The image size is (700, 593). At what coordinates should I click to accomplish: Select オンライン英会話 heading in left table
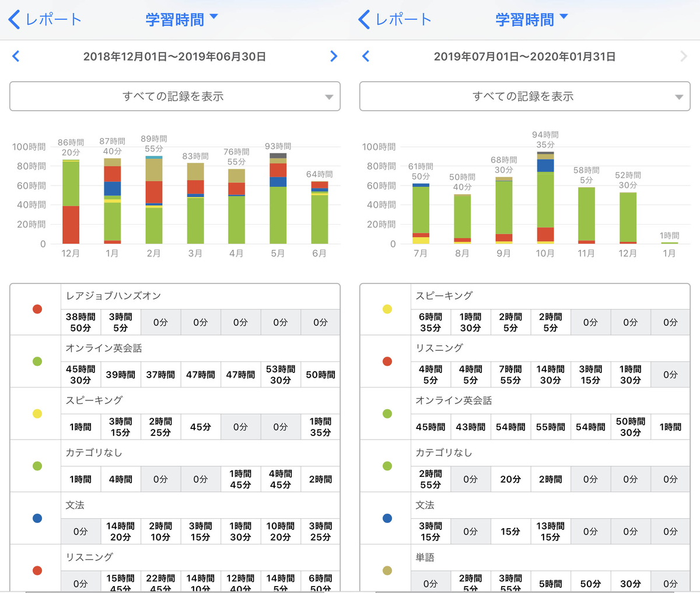pyautogui.click(x=104, y=348)
